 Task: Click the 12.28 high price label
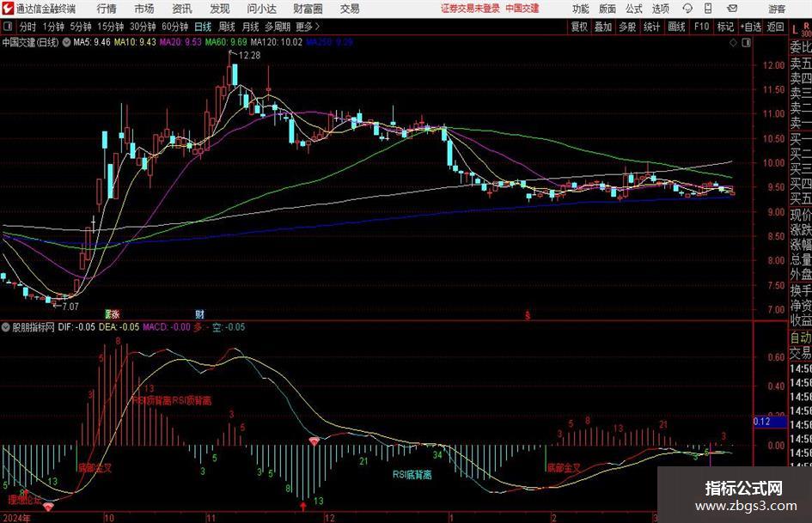coord(249,56)
